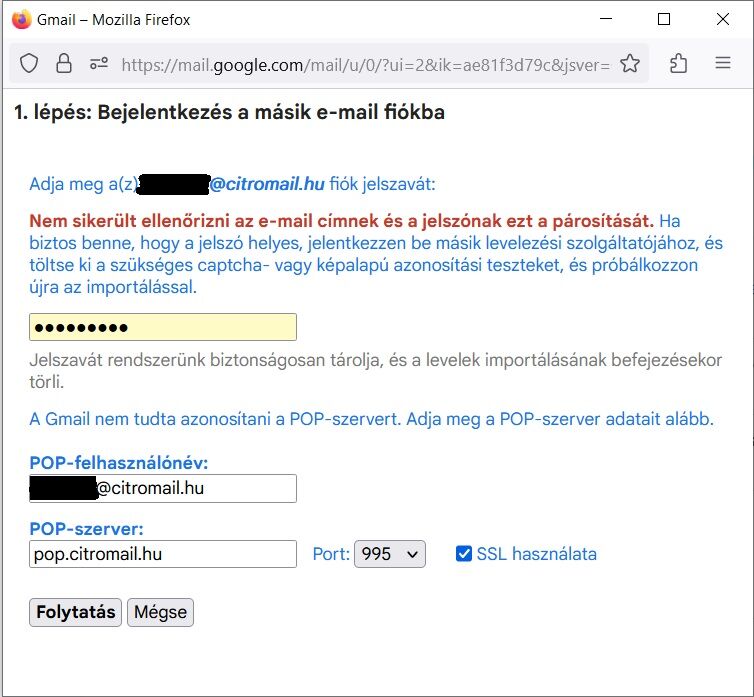Close the Gmail Firefox window
Viewport: 754px width, 697px height.
coord(723,19)
